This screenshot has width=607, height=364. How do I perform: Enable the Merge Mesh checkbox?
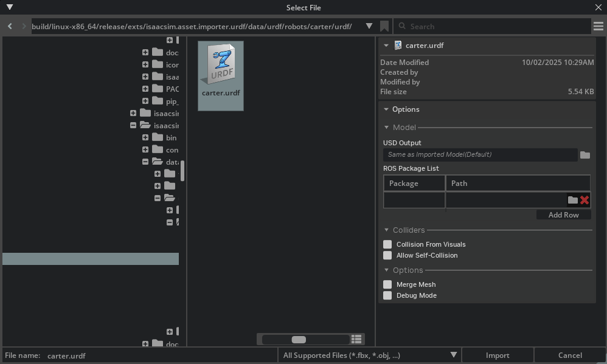387,284
